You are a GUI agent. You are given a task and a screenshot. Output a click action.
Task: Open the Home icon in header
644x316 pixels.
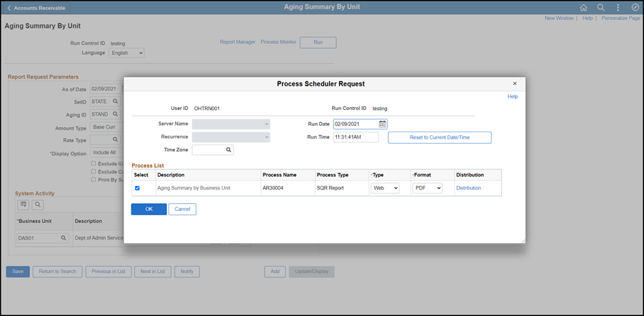(583, 7)
